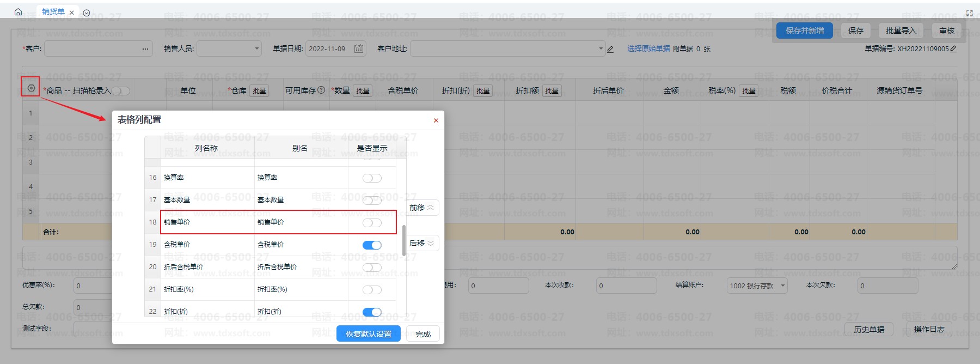Expand the 销售人员 dropdown
The width and height of the screenshot is (980, 364).
click(257, 49)
